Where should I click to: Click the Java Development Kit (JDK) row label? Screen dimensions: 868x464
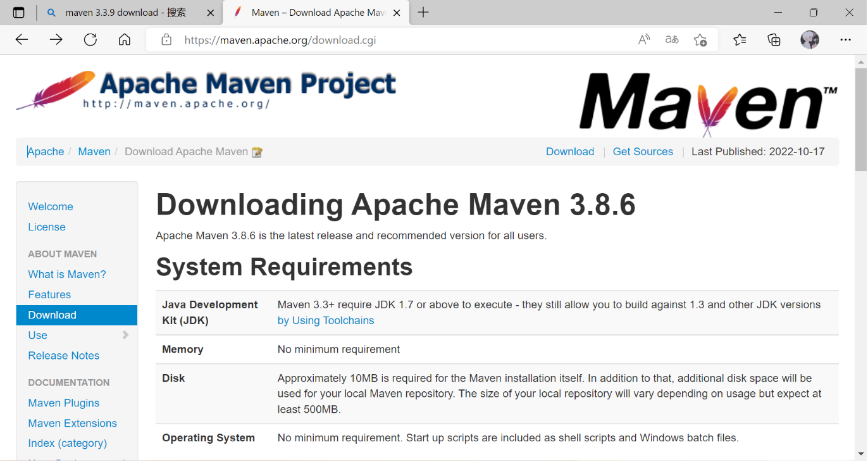210,313
